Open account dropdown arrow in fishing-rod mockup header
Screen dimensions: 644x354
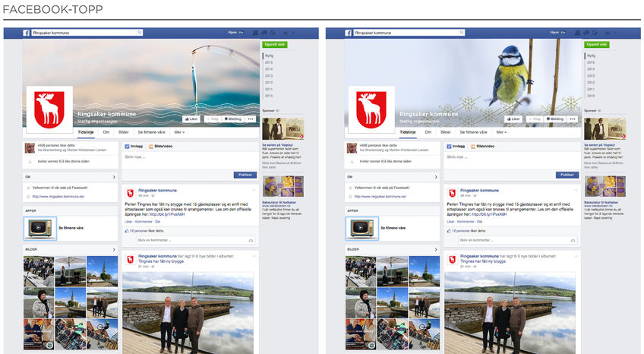(x=294, y=33)
